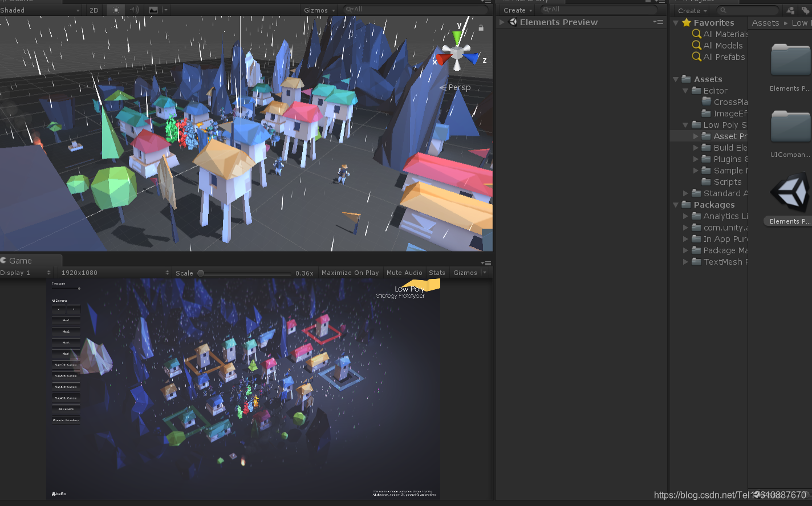Toggle scene effects image icon
812x506 pixels.
click(153, 10)
